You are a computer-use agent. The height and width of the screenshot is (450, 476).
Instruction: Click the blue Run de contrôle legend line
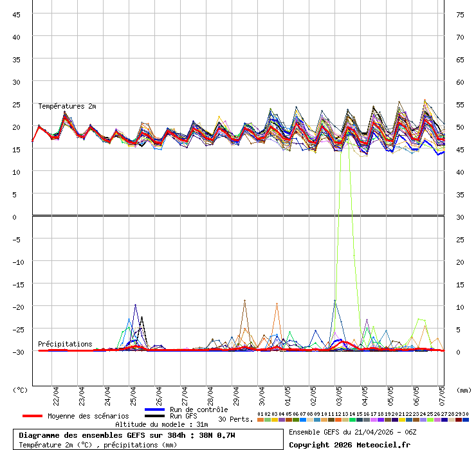coord(155,410)
